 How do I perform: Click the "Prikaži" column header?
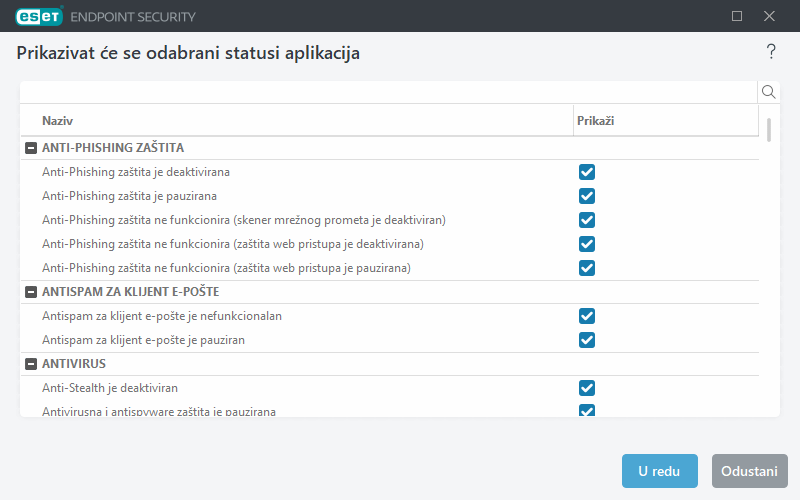pyautogui.click(x=666, y=120)
